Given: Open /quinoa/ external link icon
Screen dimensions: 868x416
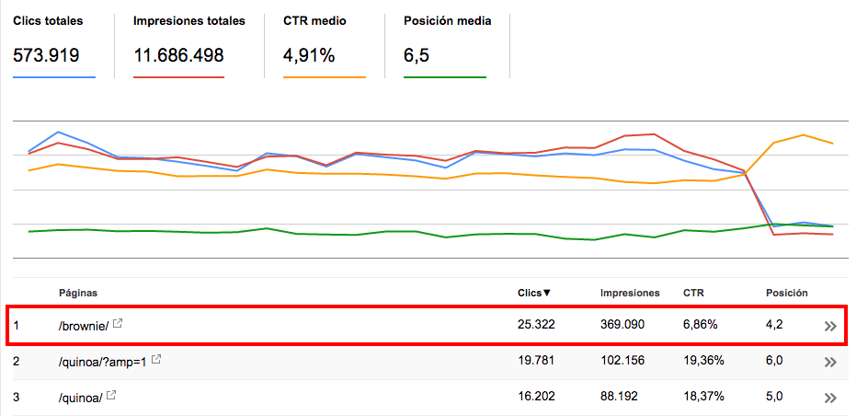Looking at the screenshot, I should (111, 396).
